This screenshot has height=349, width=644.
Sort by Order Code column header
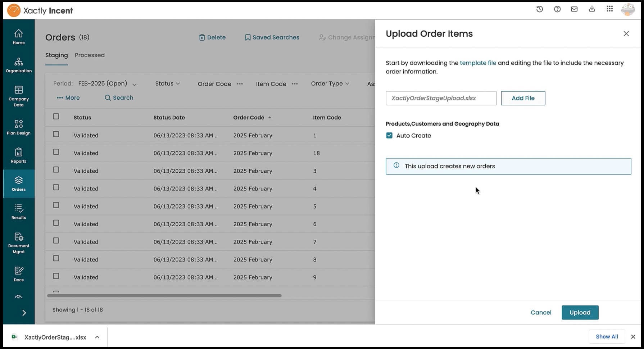pyautogui.click(x=252, y=118)
